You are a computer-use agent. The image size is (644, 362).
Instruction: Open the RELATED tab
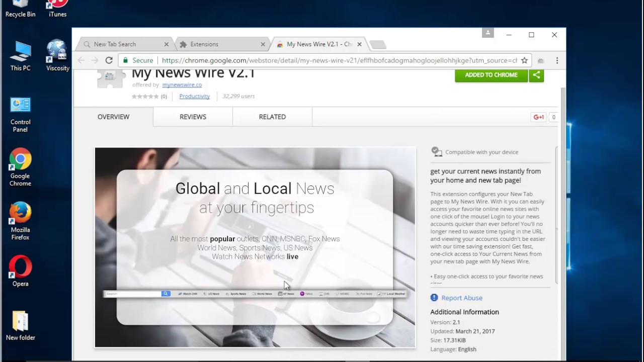tap(272, 117)
